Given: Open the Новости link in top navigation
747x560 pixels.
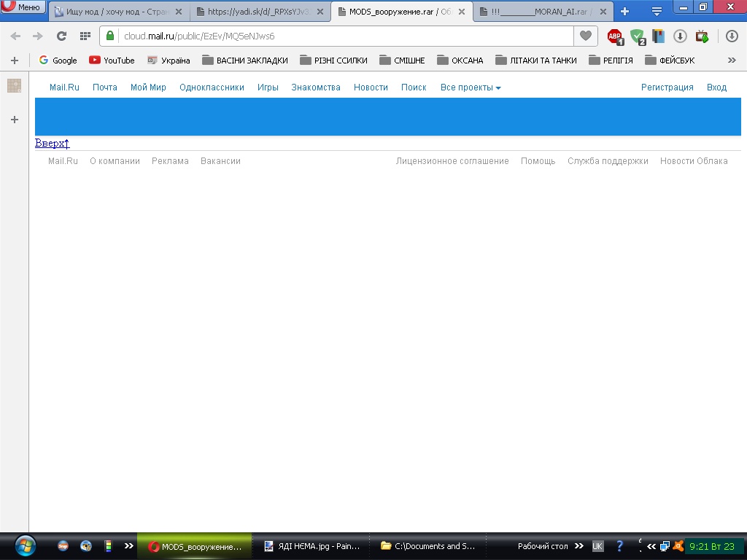Looking at the screenshot, I should coord(371,87).
